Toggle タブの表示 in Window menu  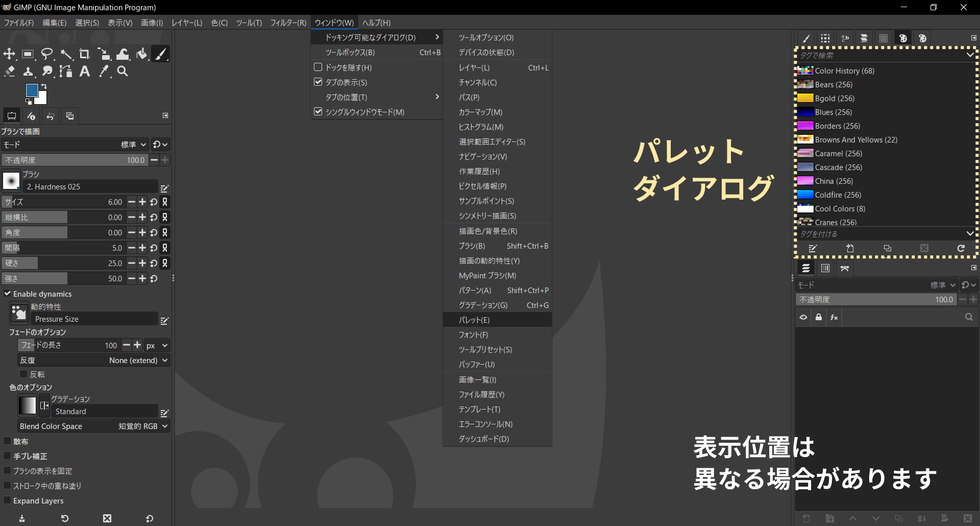(377, 82)
